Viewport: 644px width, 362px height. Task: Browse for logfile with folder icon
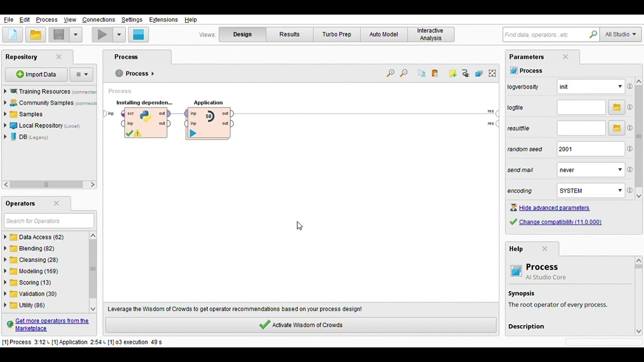click(616, 107)
